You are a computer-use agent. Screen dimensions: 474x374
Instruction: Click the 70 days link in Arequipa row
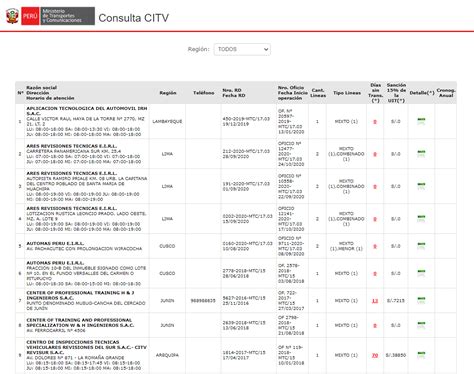tap(375, 355)
